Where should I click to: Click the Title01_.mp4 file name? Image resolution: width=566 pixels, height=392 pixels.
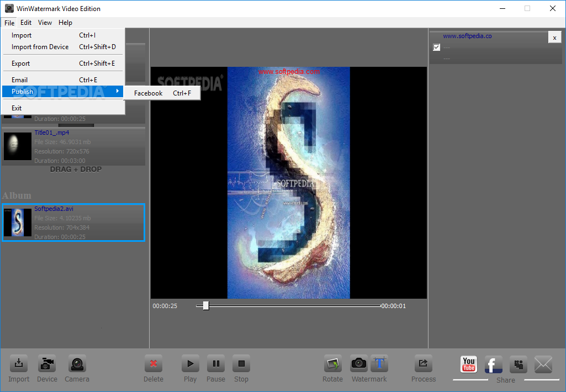51,133
